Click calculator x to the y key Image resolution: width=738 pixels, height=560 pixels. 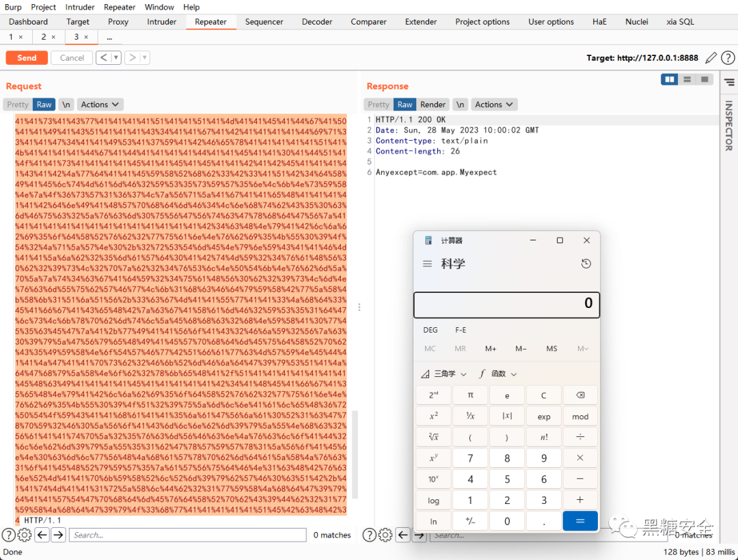[x=433, y=458]
